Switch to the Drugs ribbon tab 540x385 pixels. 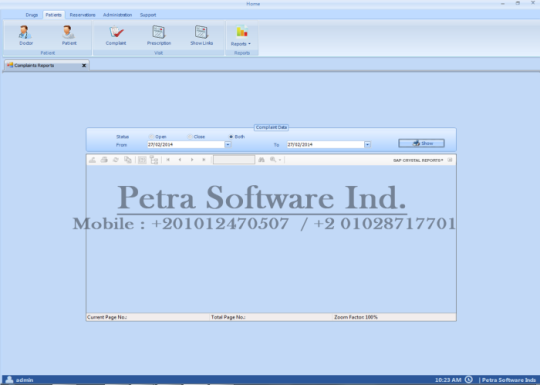coord(31,15)
